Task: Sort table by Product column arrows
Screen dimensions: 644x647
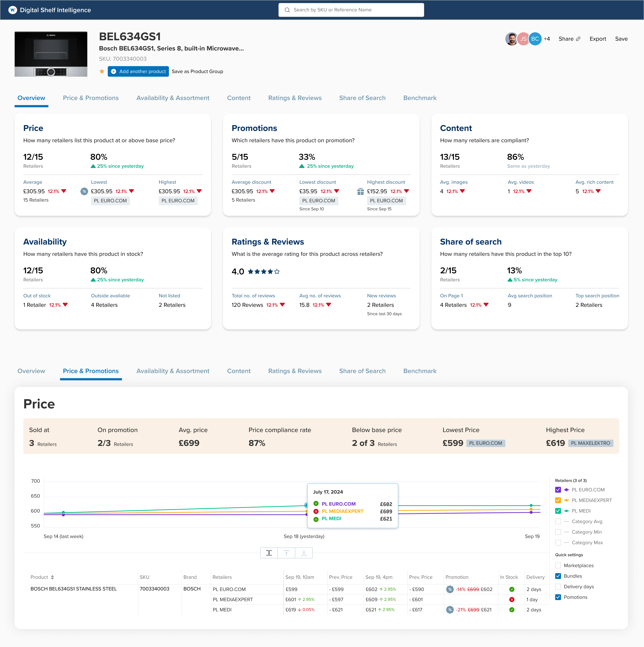Action: (52, 577)
